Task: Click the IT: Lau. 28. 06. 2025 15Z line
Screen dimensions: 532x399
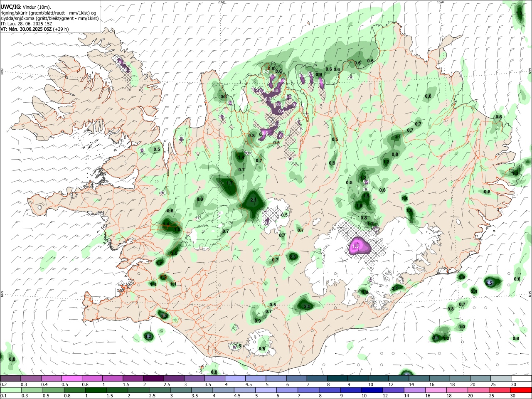Action: 26,24
